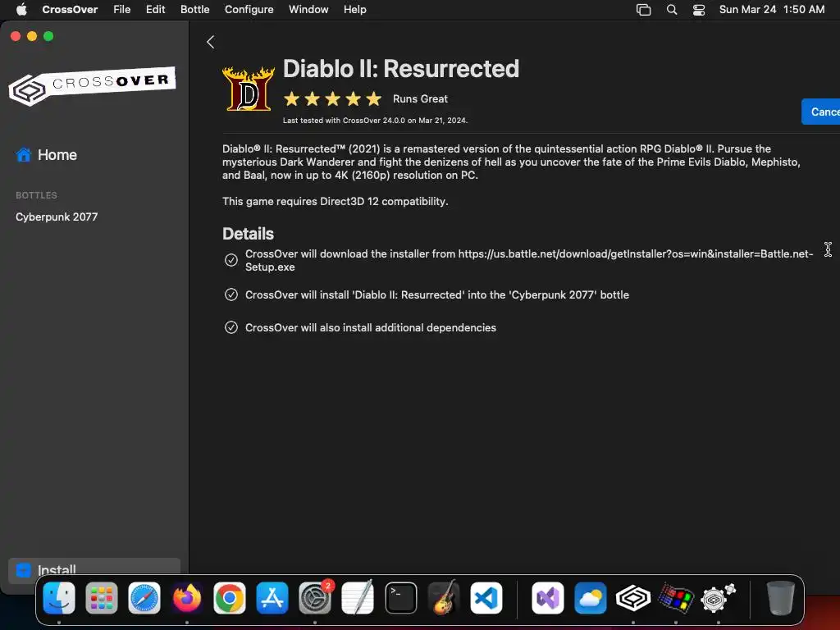Open Terminal from the dock
840x630 pixels.
pyautogui.click(x=400, y=598)
